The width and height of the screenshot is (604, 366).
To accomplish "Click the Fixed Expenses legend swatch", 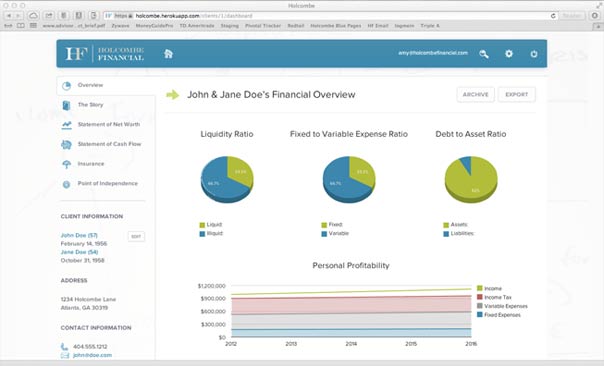I will coord(480,315).
